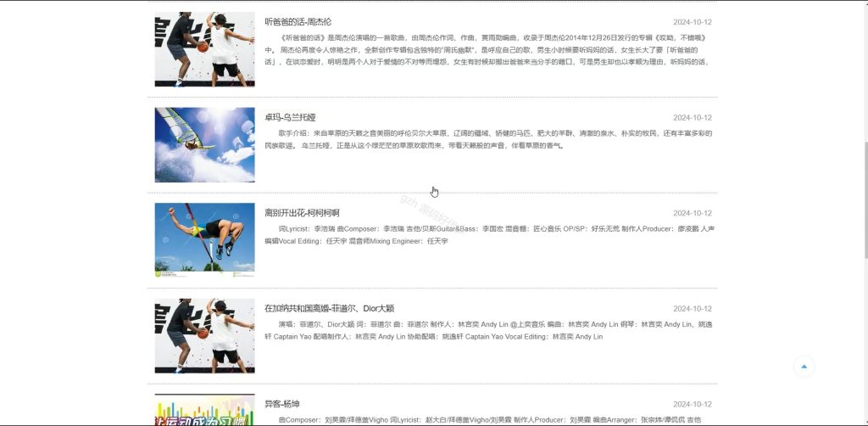Open the article 卓玛-乌兰托娅
The image size is (868, 426).
point(290,117)
